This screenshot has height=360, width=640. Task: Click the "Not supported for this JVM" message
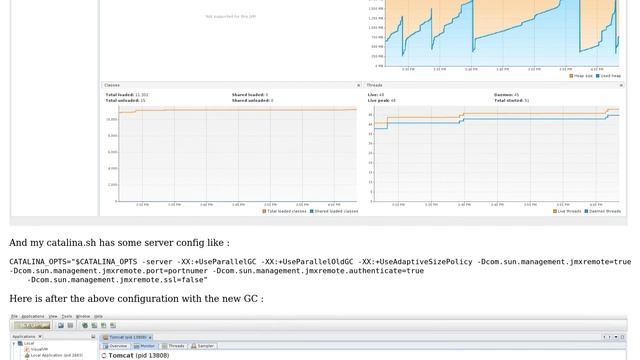231,16
